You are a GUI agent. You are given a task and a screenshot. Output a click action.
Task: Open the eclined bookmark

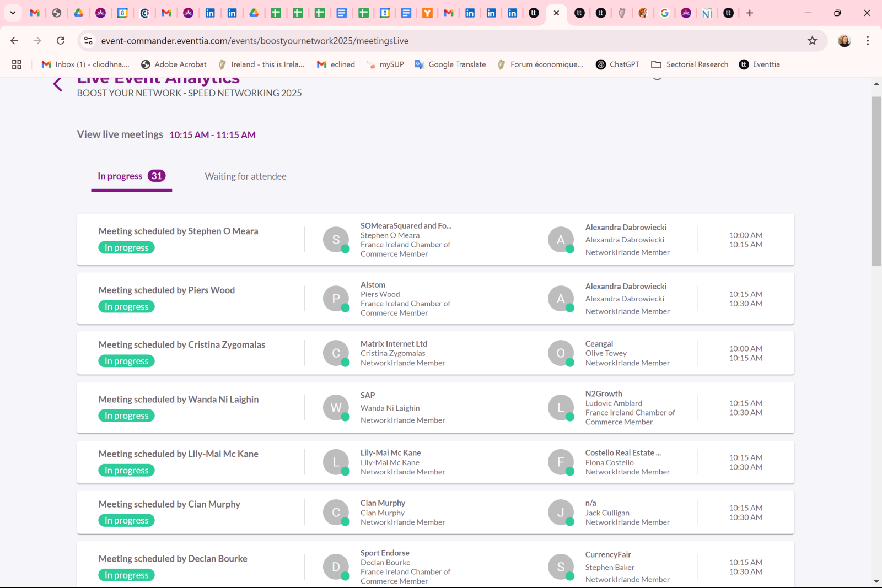point(336,64)
